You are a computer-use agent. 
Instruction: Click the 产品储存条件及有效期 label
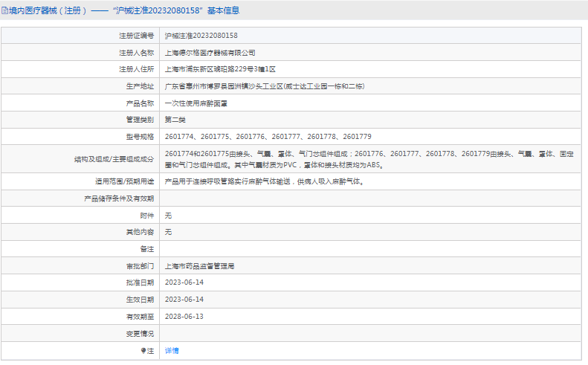(119, 198)
